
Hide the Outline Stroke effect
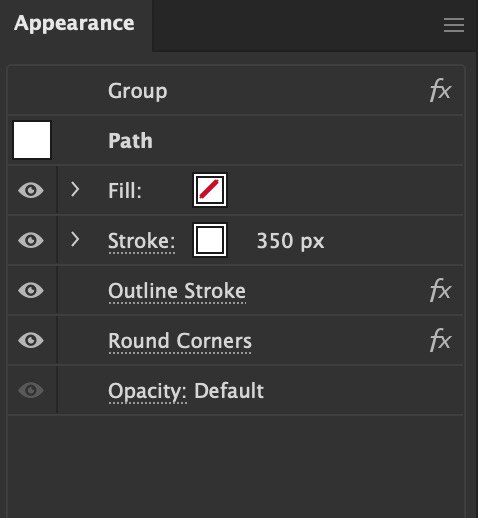(x=31, y=290)
